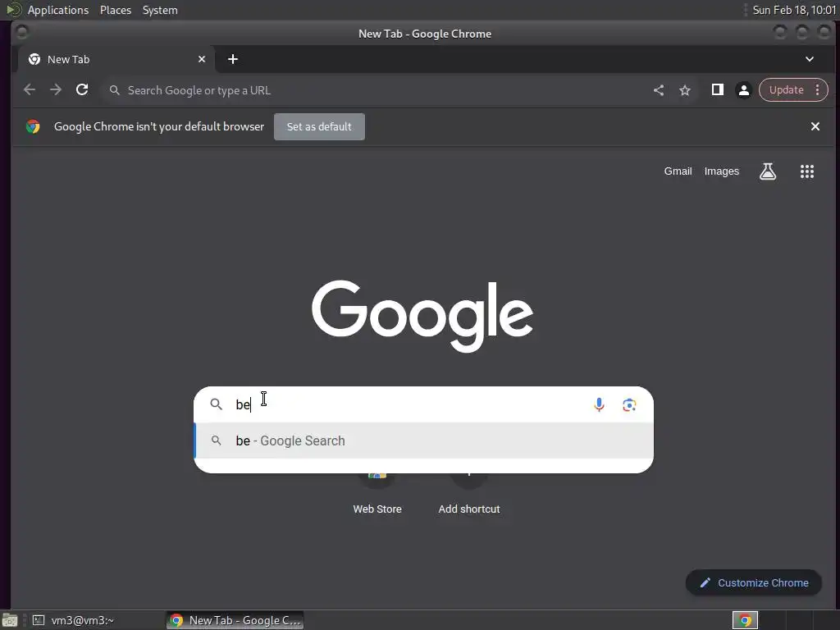Click the browser forward arrow

pyautogui.click(x=56, y=90)
